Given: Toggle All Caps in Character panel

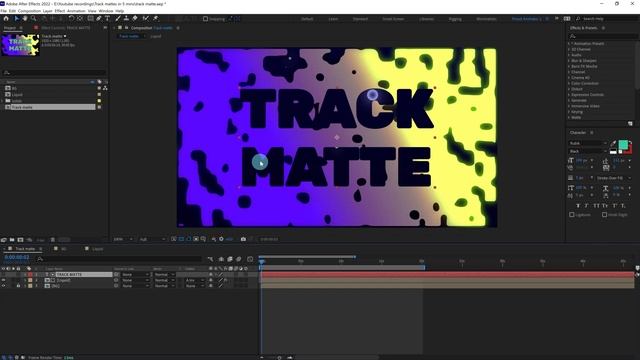Looking at the screenshot, I should tap(596, 206).
